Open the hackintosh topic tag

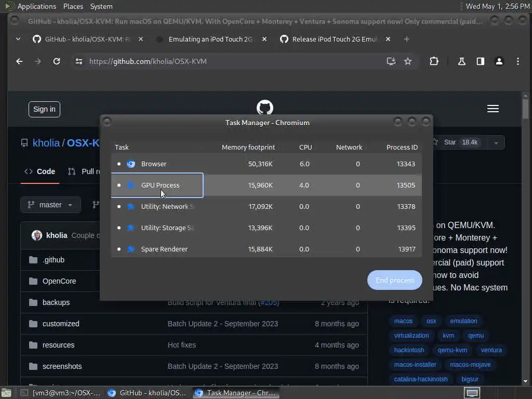click(409, 350)
